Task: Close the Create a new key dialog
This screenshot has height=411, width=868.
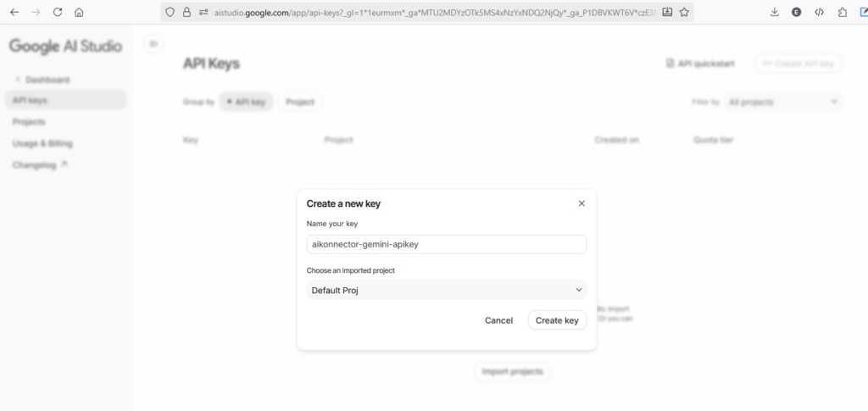Action: tap(581, 203)
